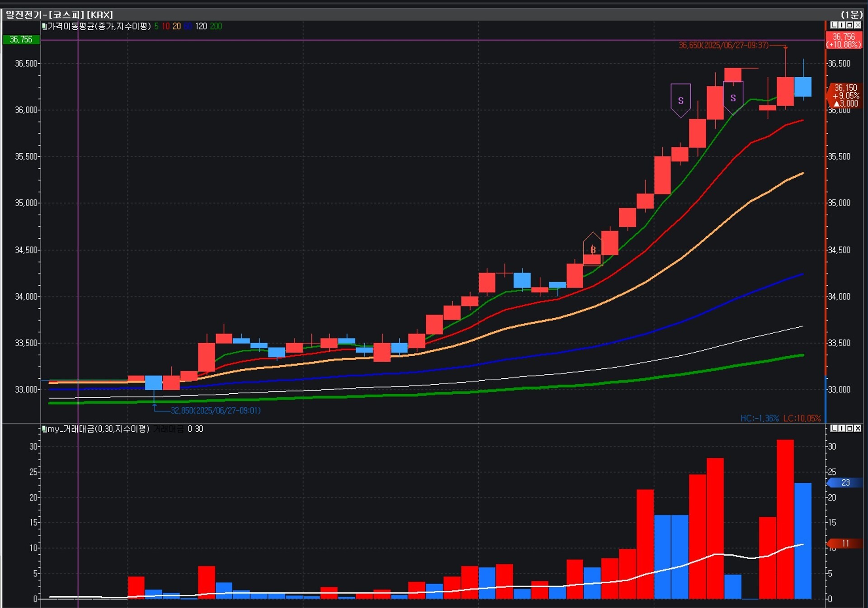Toggle the my_거래대금 indicator icon

44,429
